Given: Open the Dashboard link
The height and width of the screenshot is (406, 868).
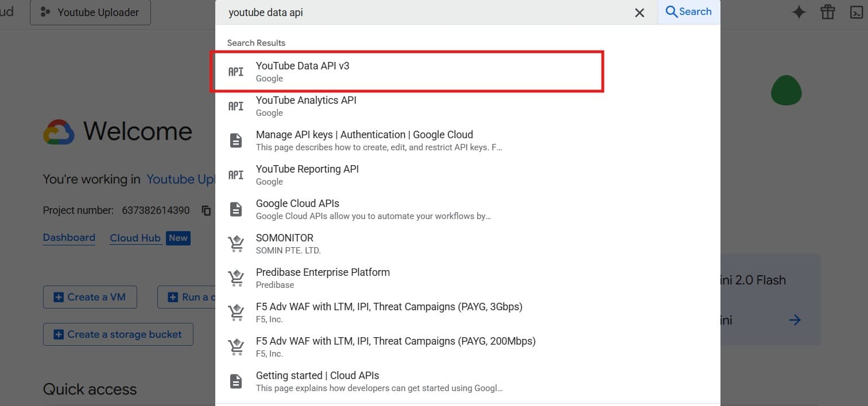Looking at the screenshot, I should pyautogui.click(x=69, y=237).
